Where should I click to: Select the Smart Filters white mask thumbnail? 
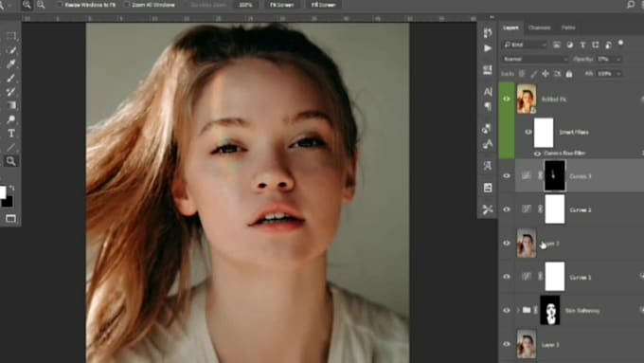click(544, 133)
